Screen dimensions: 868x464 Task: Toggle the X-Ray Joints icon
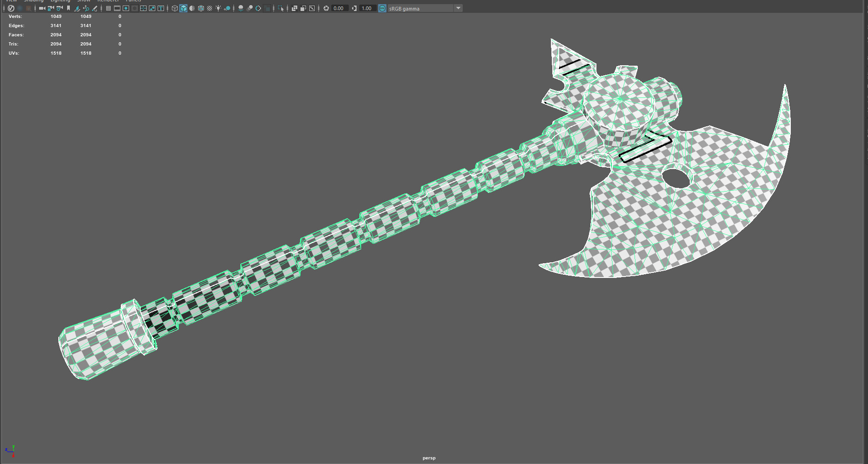(312, 8)
